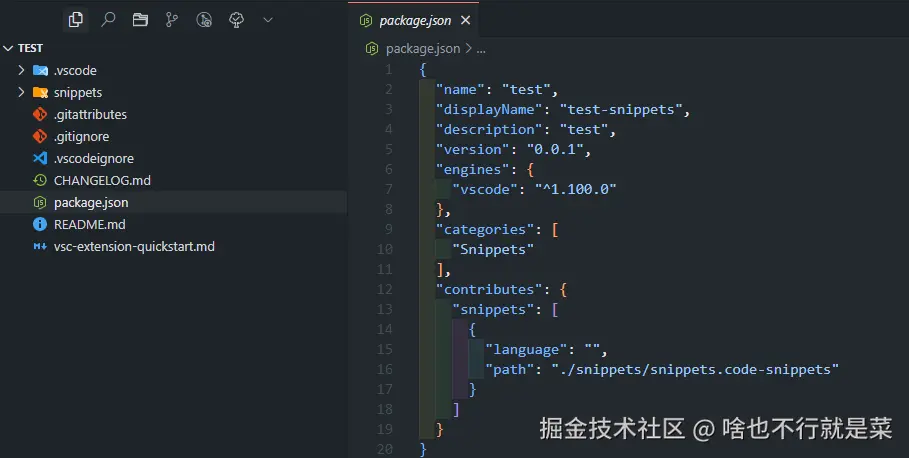Open the Source Control icon

[172, 20]
